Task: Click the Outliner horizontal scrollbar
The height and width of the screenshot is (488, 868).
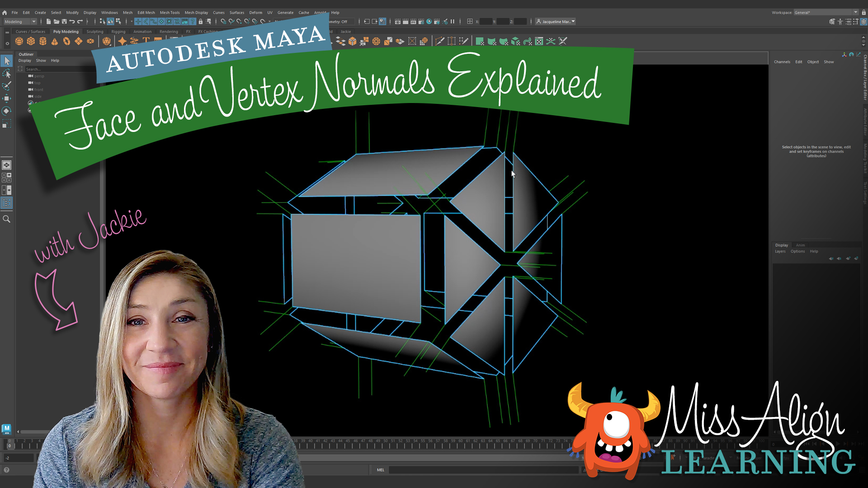Action: (35, 432)
